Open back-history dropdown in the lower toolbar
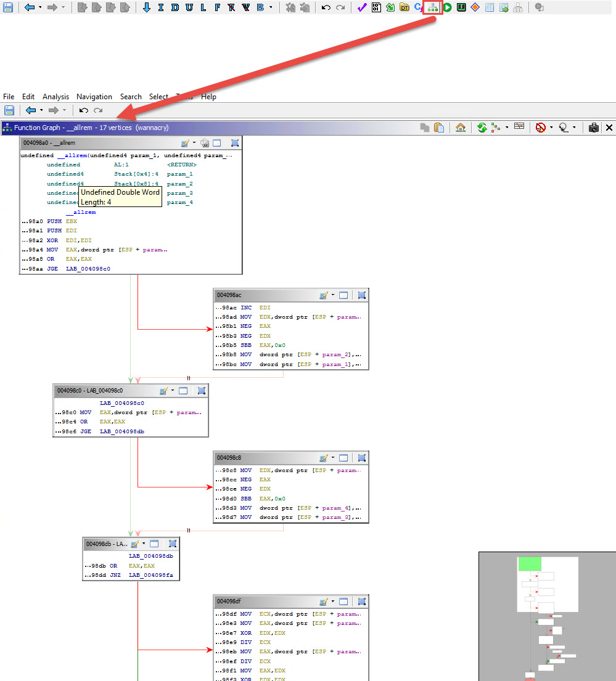Image resolution: width=616 pixels, height=681 pixels. click(x=41, y=110)
